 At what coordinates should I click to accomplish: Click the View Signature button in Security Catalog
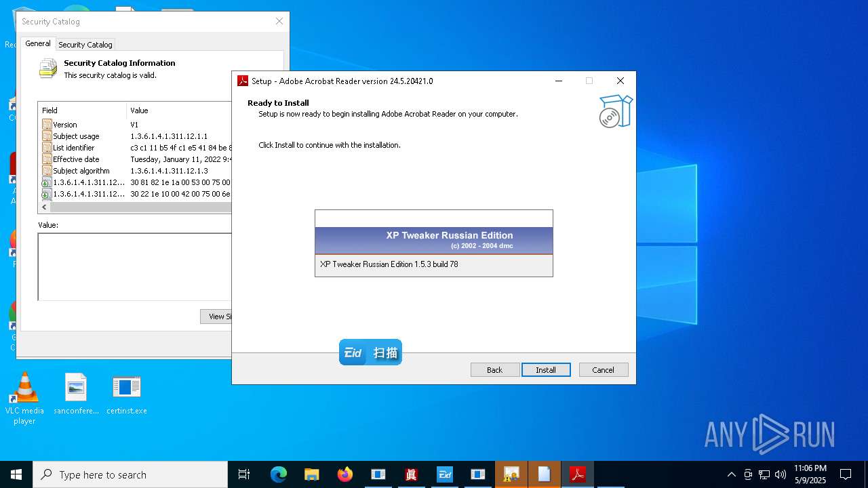216,317
